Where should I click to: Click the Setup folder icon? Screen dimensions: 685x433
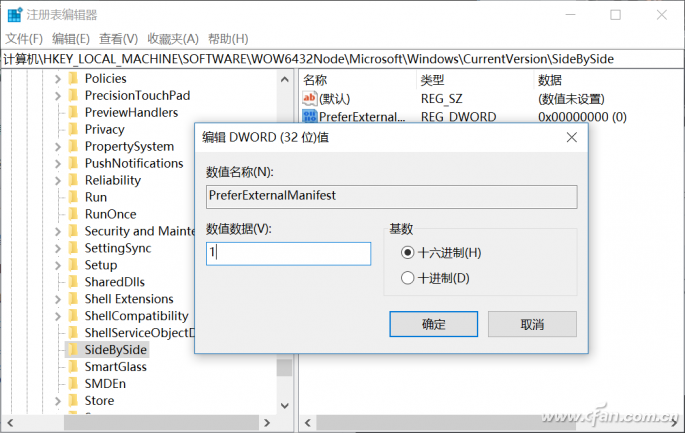pyautogui.click(x=73, y=265)
